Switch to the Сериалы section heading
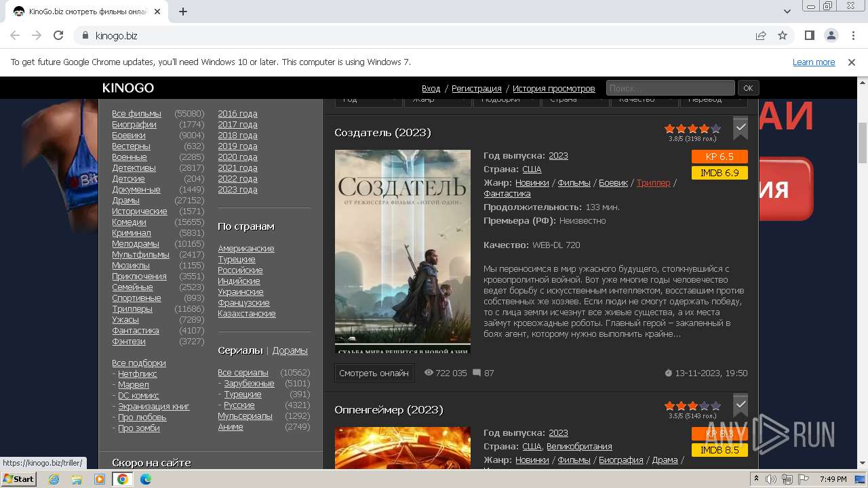 click(240, 350)
